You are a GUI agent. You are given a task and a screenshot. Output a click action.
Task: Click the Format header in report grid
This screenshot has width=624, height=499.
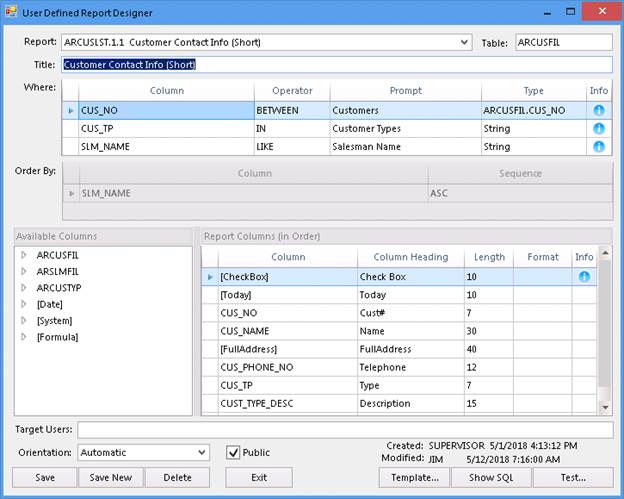coord(543,257)
